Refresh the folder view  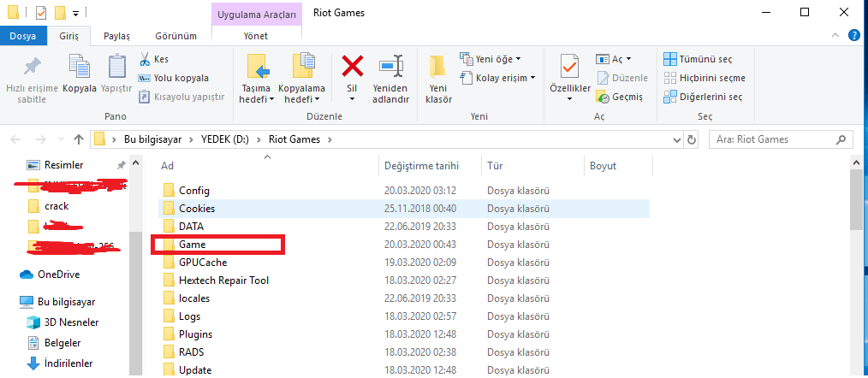(691, 139)
